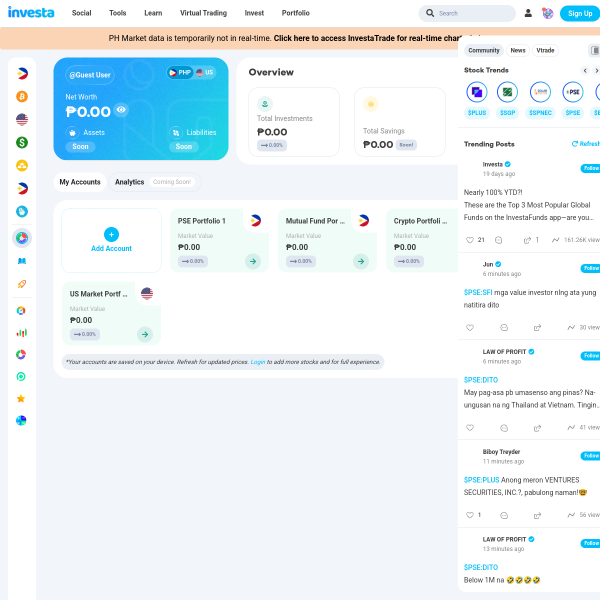Open the candlestick chart sidebar icon
This screenshot has width=600, height=600.
click(21, 333)
